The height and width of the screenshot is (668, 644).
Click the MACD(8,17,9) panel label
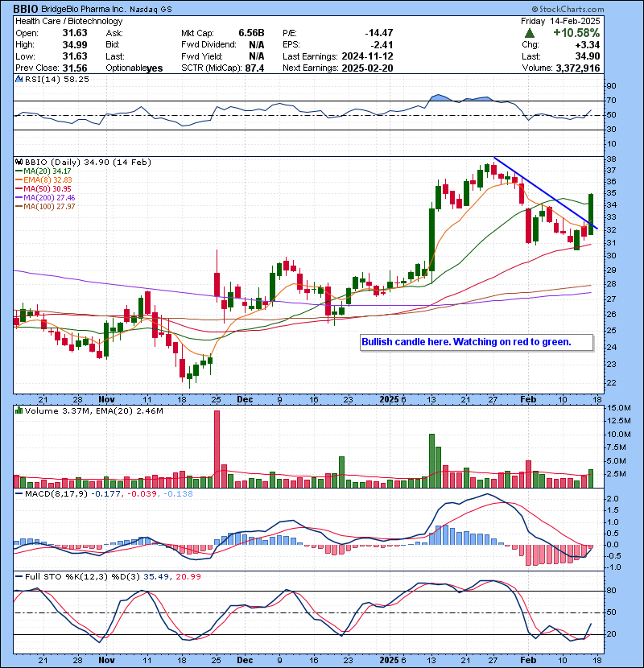(56, 494)
